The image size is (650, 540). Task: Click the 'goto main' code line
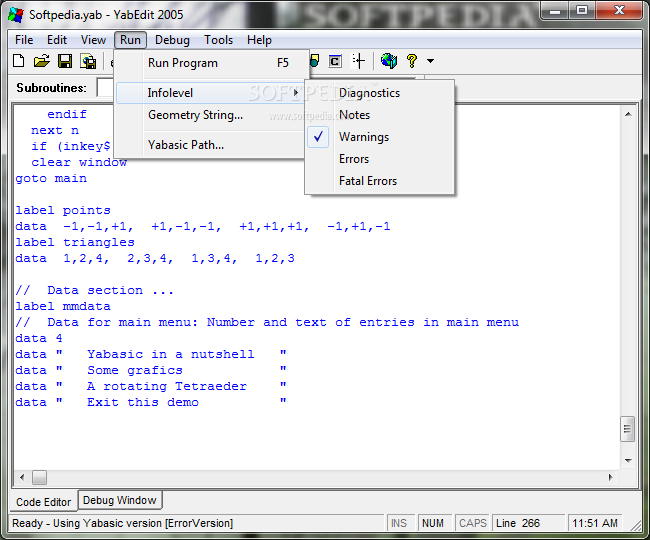pyautogui.click(x=51, y=179)
